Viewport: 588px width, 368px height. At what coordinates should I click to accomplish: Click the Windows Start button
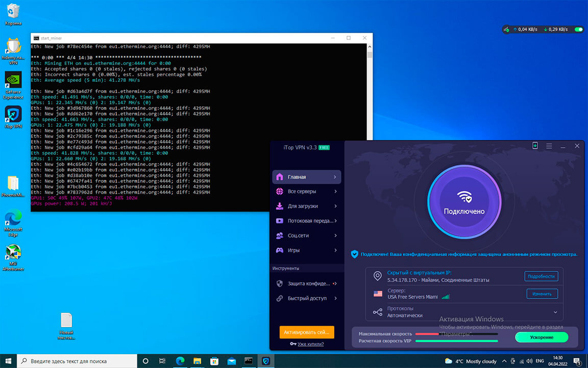pyautogui.click(x=8, y=361)
